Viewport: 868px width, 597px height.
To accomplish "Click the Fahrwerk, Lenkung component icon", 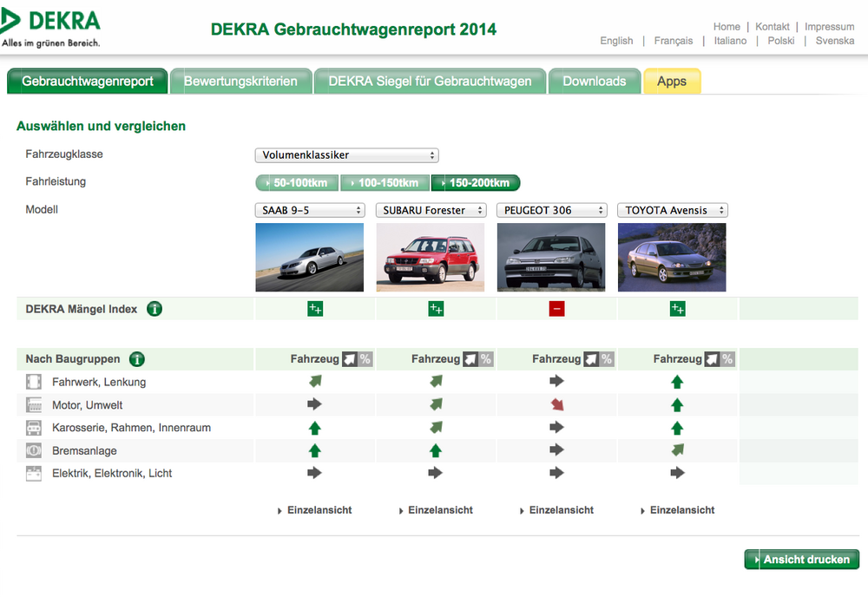I will [34, 382].
